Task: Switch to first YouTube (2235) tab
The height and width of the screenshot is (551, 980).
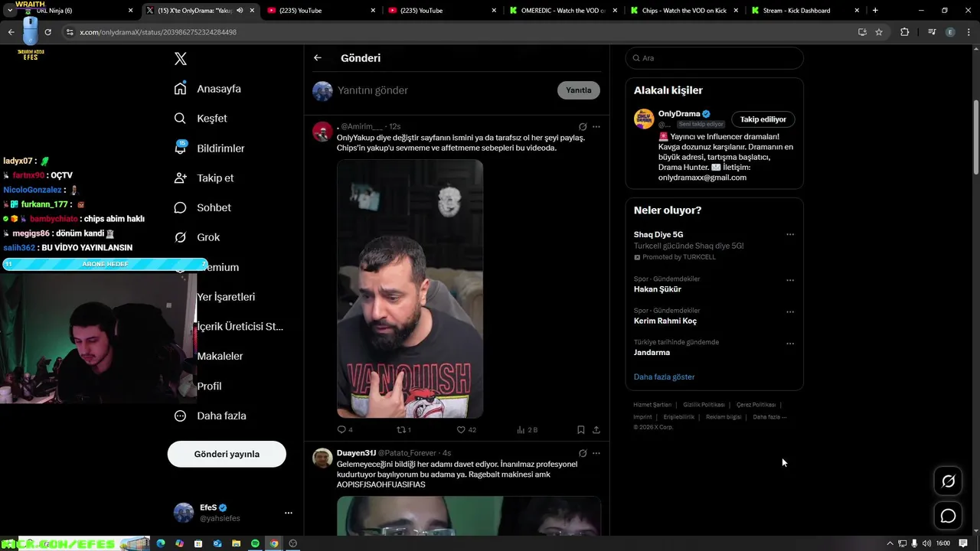Action: 321,11
